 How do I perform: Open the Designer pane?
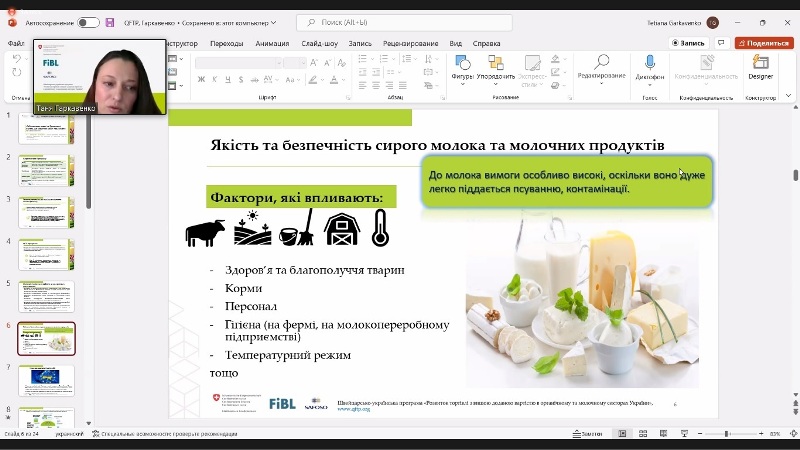point(760,66)
